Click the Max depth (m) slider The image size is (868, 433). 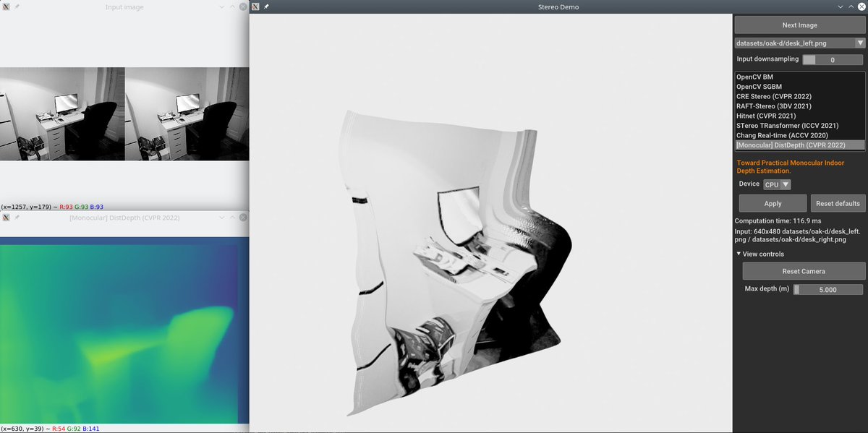[x=828, y=289]
